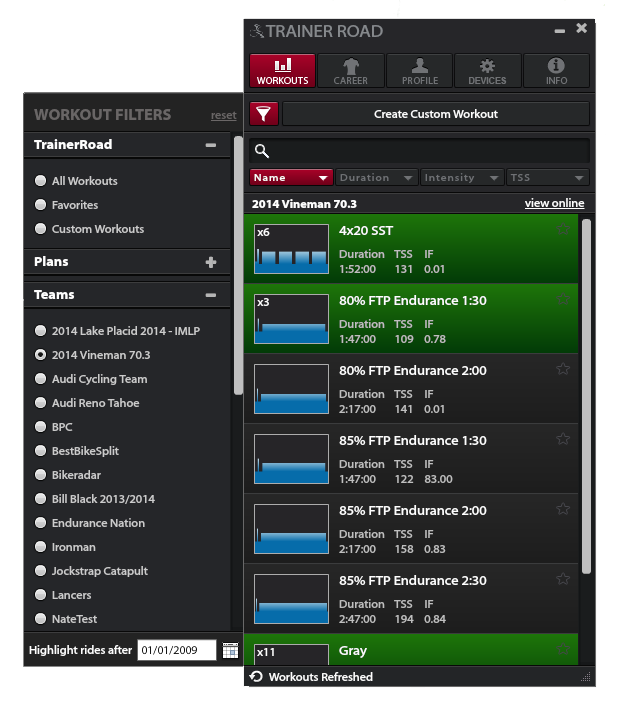
Task: Star the 85% FTP Endurance 2:30 workout
Action: coord(563,579)
